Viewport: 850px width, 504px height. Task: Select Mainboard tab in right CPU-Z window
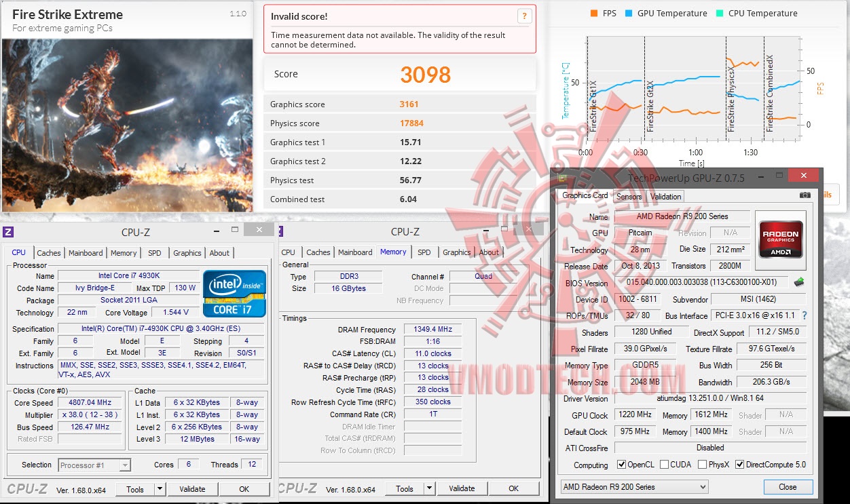355,252
